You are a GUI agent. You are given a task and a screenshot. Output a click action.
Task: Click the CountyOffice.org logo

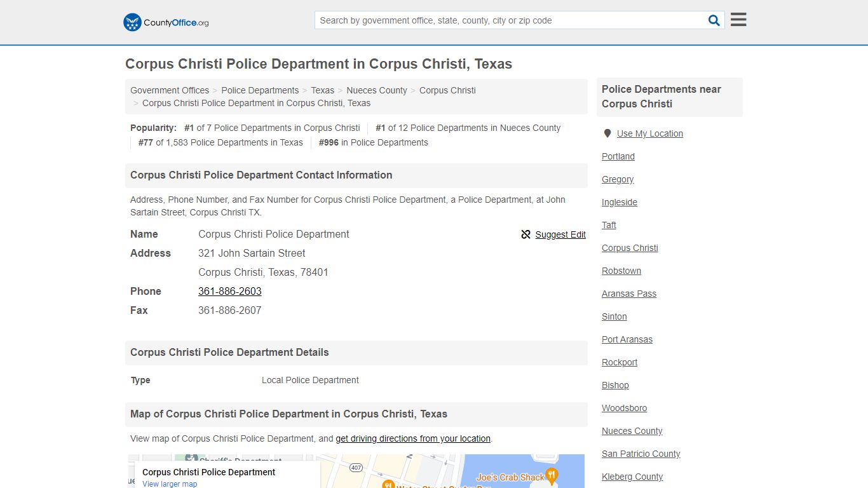tap(166, 22)
